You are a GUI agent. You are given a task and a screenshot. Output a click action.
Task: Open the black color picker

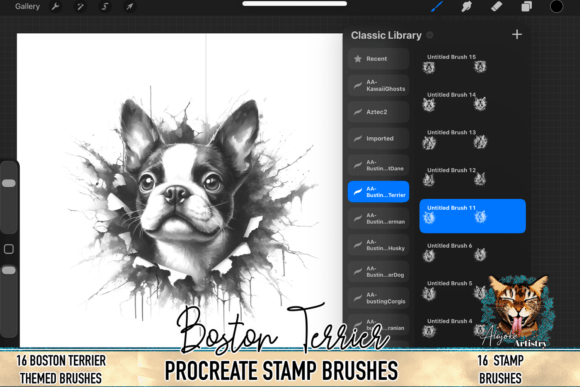point(556,6)
